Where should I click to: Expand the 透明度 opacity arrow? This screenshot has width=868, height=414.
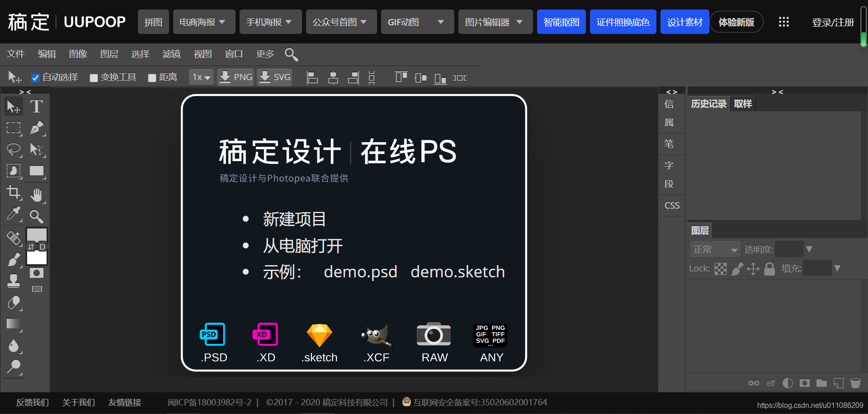(x=809, y=249)
